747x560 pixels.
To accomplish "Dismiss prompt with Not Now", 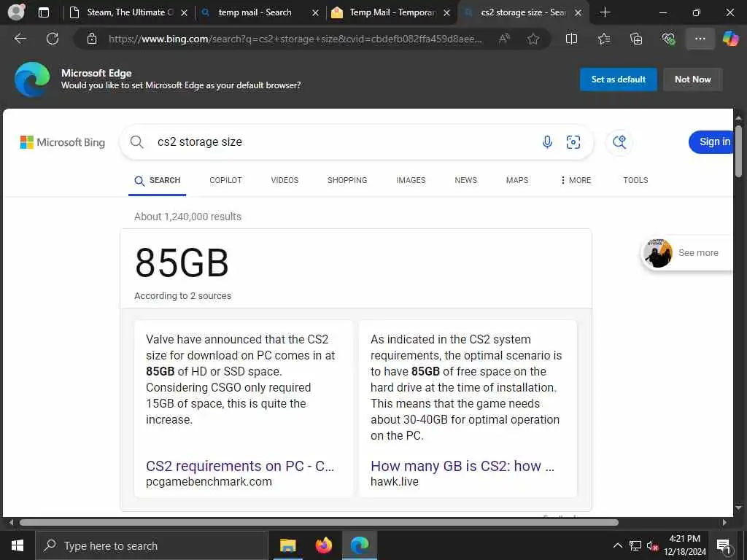I will (x=693, y=79).
